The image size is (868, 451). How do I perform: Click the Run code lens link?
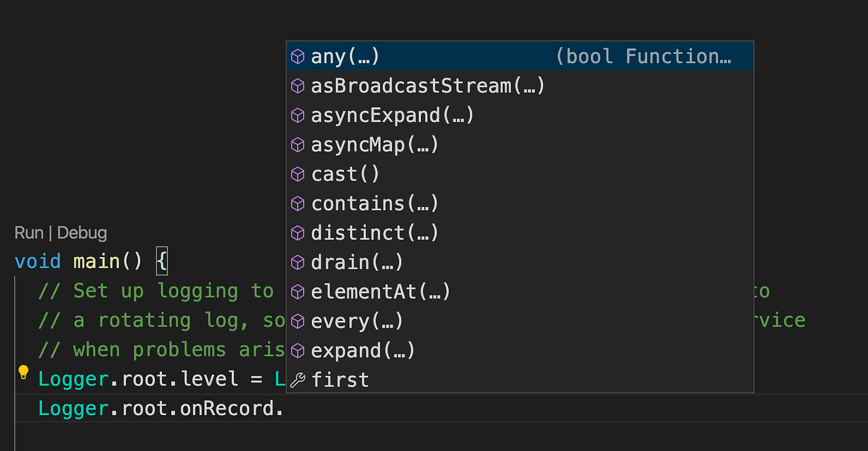coord(29,233)
